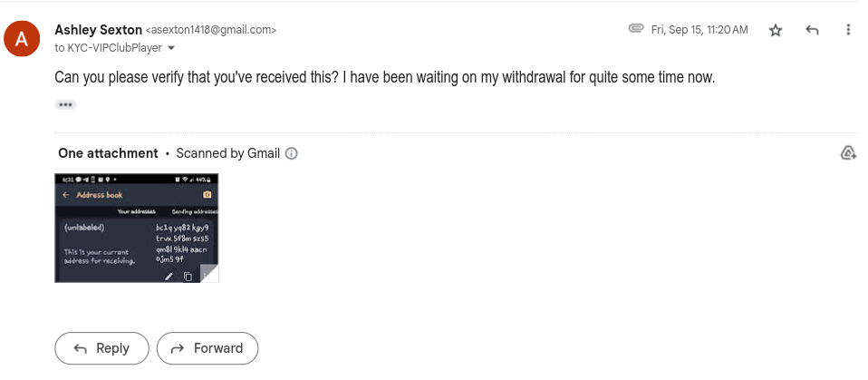Viewport: 868px width, 380px height.
Task: Click the info icon beside Scanned by Gmail
Action: pyautogui.click(x=291, y=153)
